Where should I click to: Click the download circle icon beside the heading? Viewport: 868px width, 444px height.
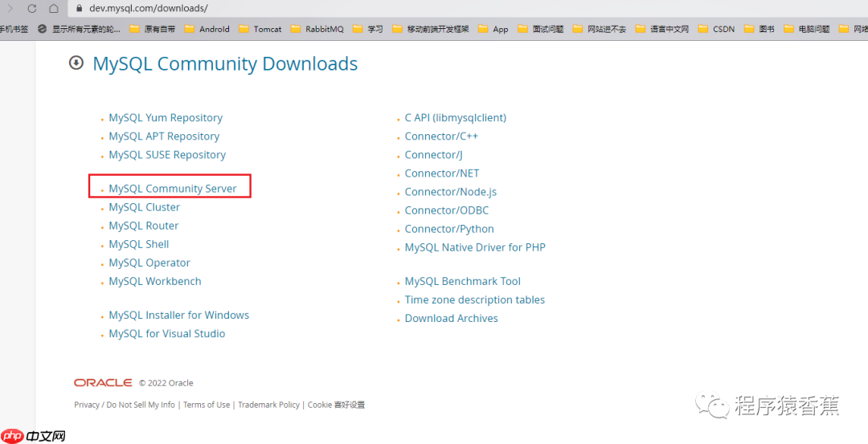pyautogui.click(x=76, y=63)
